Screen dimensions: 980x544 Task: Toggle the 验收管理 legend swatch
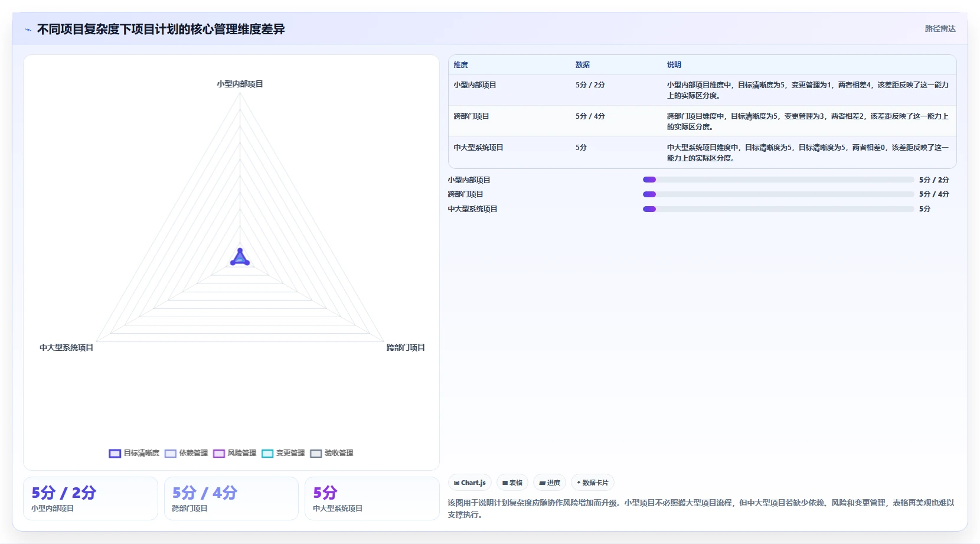pos(316,454)
